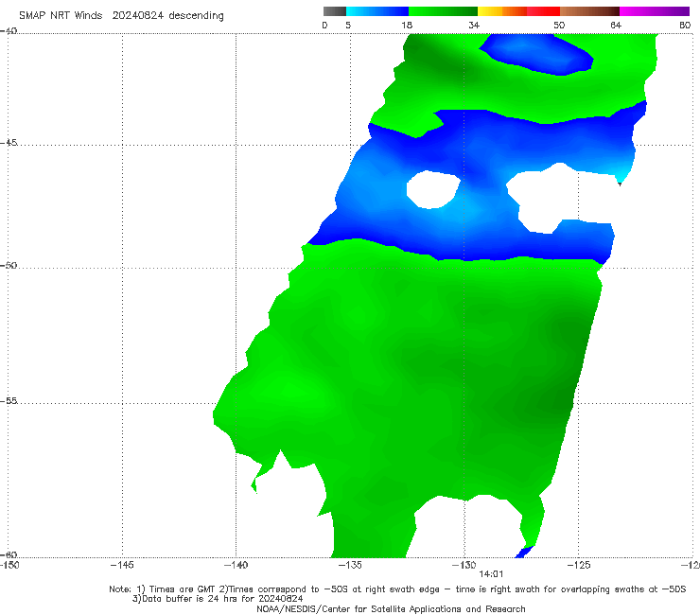The image size is (700, 615).
Task: Click the longitude axis label '-145'
Action: tap(122, 565)
